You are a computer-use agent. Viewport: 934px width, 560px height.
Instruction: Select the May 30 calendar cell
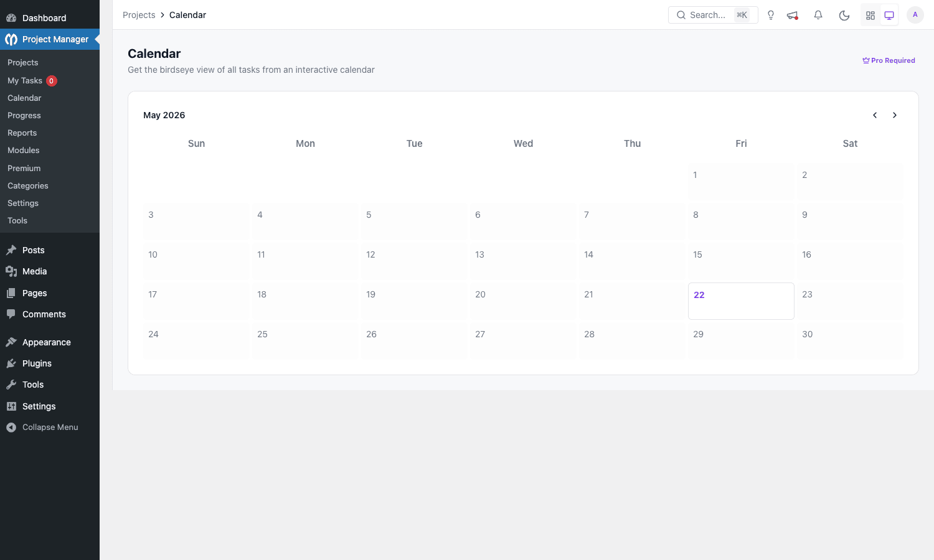[x=850, y=341]
